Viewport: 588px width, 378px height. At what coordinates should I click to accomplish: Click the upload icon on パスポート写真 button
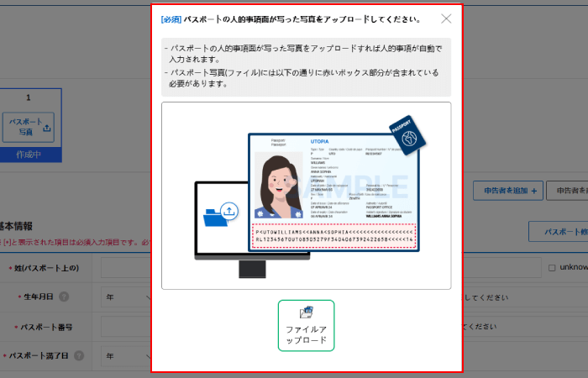pyautogui.click(x=47, y=129)
